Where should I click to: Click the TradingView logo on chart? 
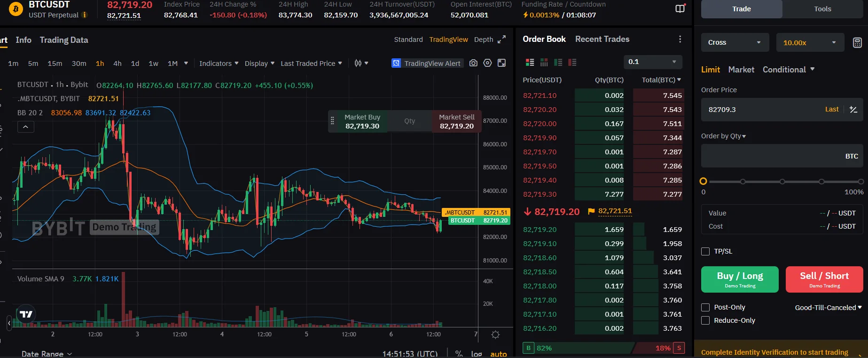coord(26,314)
